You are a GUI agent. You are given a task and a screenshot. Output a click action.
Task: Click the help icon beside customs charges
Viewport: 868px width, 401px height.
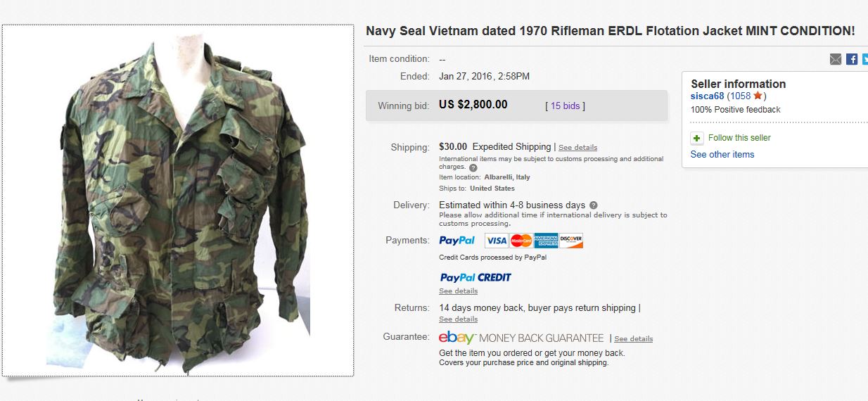pos(473,167)
